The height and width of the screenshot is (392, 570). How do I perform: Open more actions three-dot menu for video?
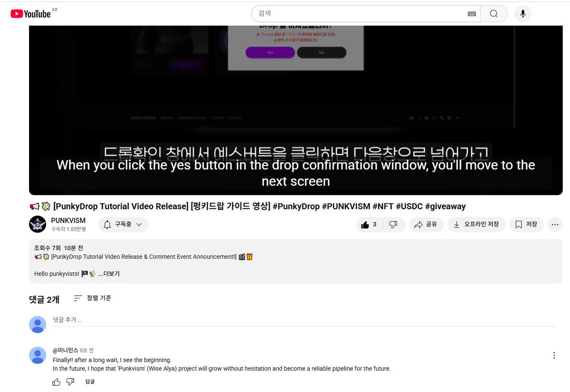pyautogui.click(x=555, y=224)
